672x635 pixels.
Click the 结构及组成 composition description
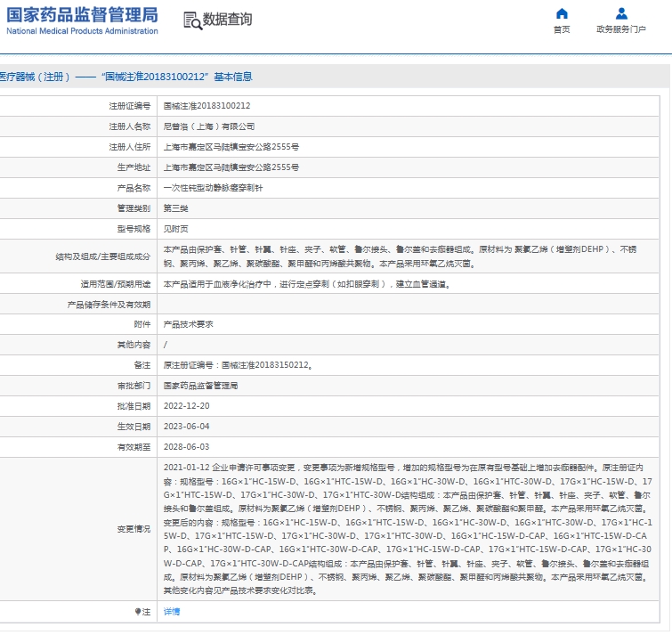tap(400, 256)
